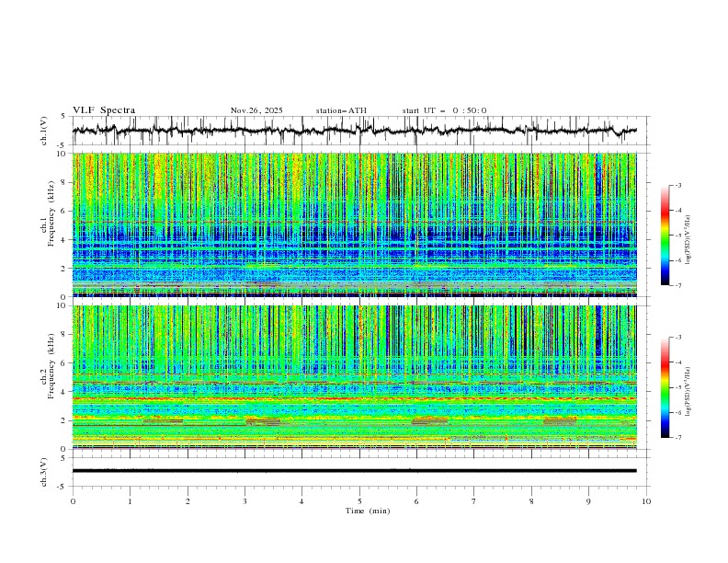Click the ch.2 "Frequency (kHz)" axis label
The width and height of the screenshot is (728, 563).
51,366
